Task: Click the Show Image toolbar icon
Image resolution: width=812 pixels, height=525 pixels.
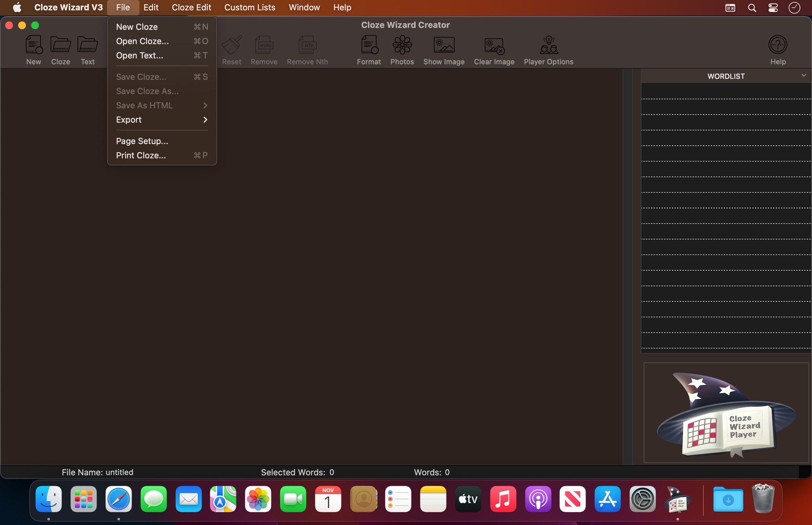Action: [444, 45]
